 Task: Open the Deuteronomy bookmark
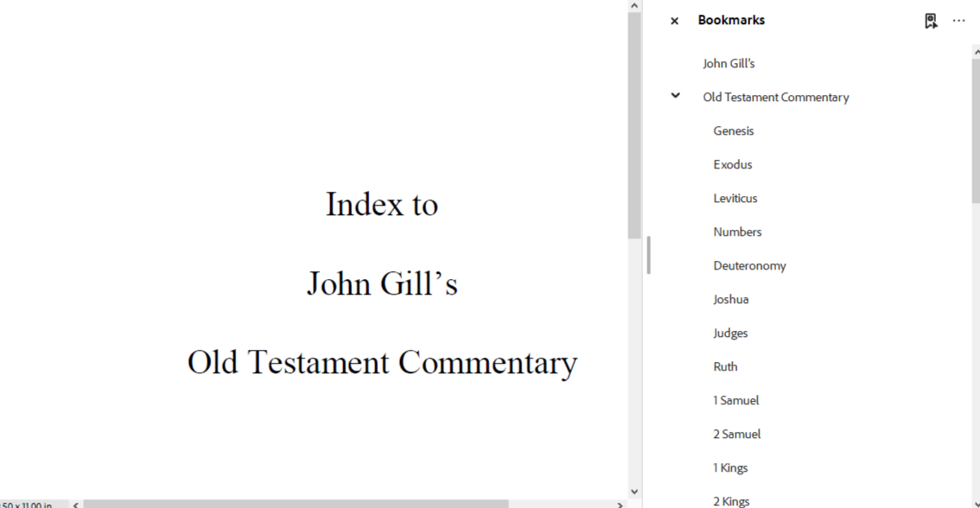749,265
